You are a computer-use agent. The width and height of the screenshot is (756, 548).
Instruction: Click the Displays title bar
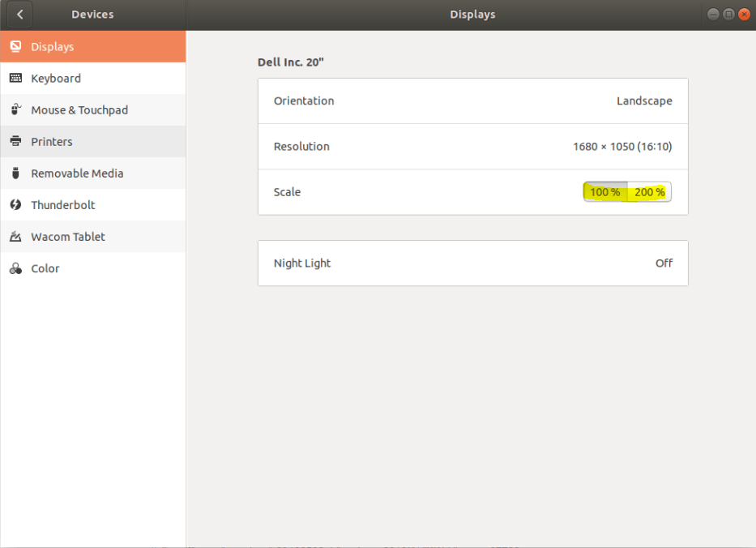coord(472,14)
